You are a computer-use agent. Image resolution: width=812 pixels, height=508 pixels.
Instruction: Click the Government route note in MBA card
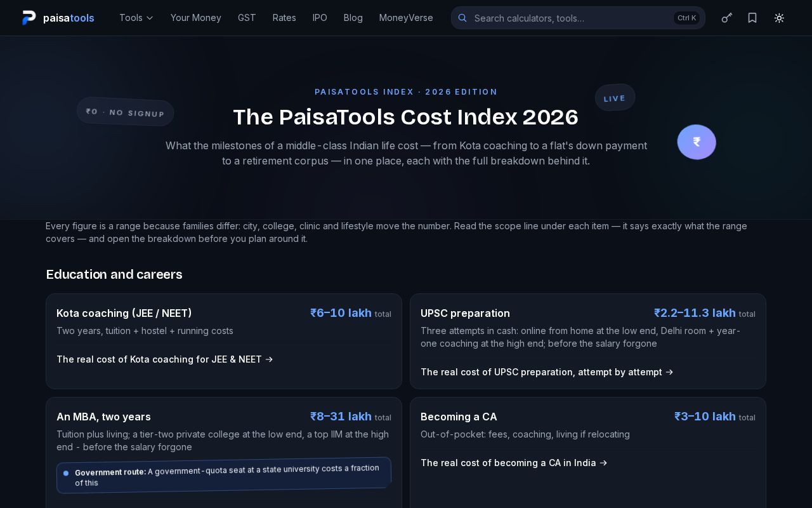[x=224, y=475]
